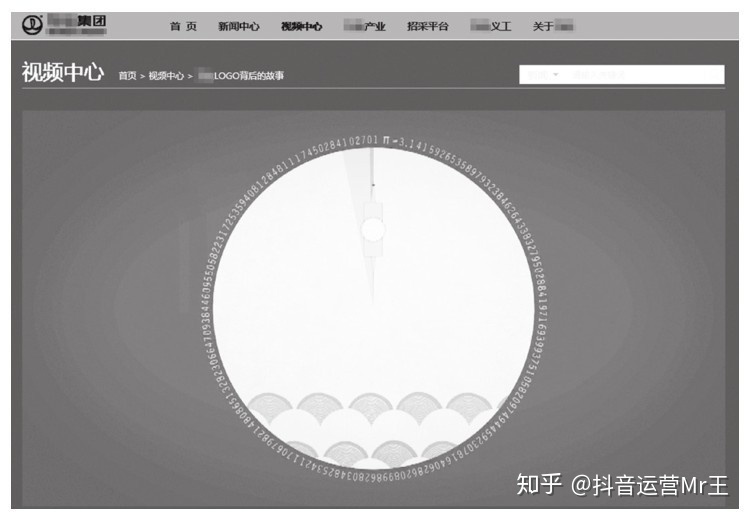
Task: Click the 集团 brand text beside the logo
Action: point(92,21)
